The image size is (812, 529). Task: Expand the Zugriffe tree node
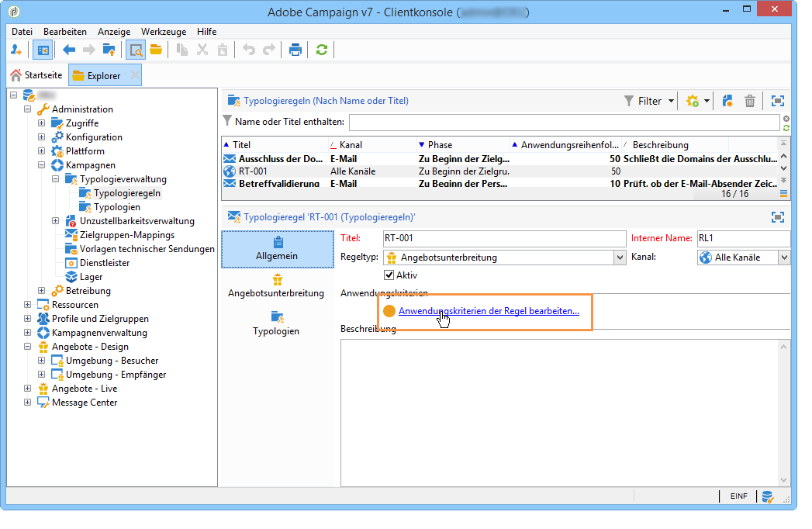point(41,123)
